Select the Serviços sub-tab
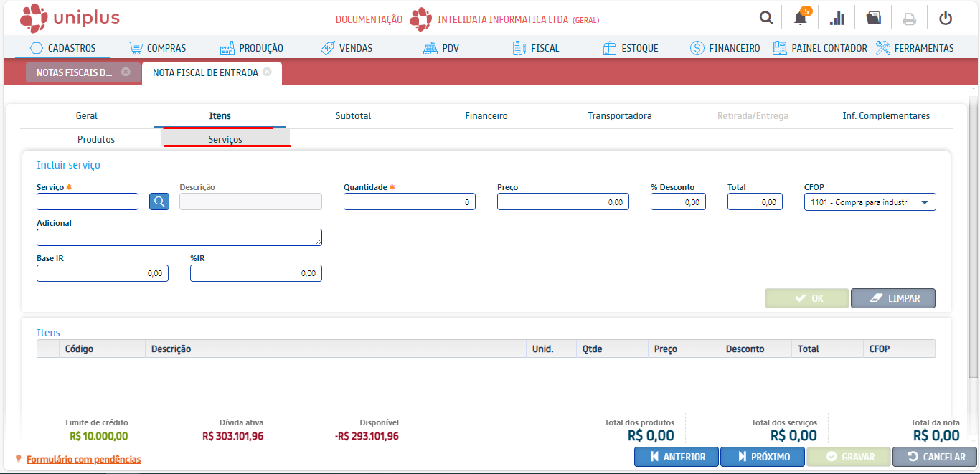This screenshot has width=980, height=474. pos(225,139)
